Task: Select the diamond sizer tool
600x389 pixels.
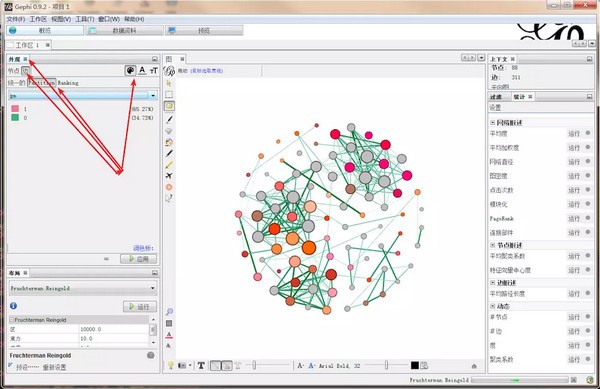Action: point(169,131)
